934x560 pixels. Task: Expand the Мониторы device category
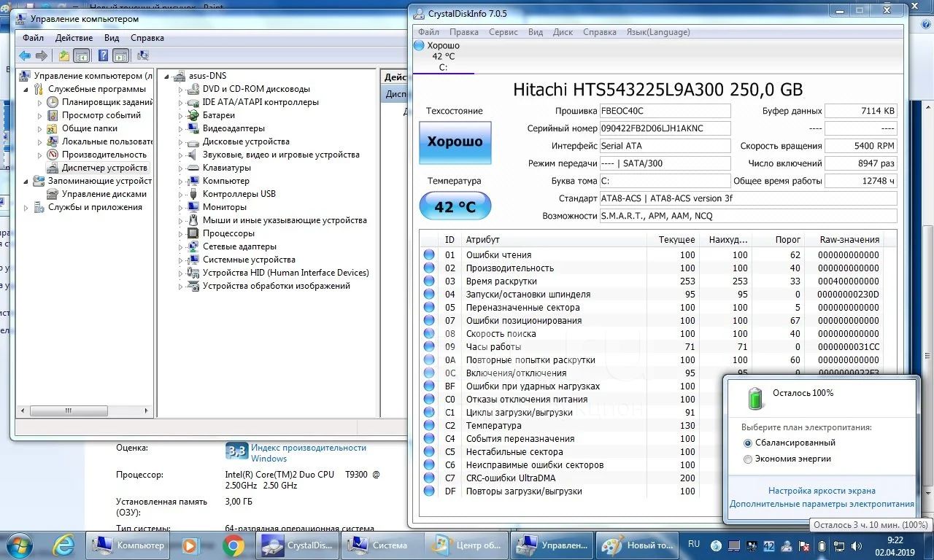point(180,207)
